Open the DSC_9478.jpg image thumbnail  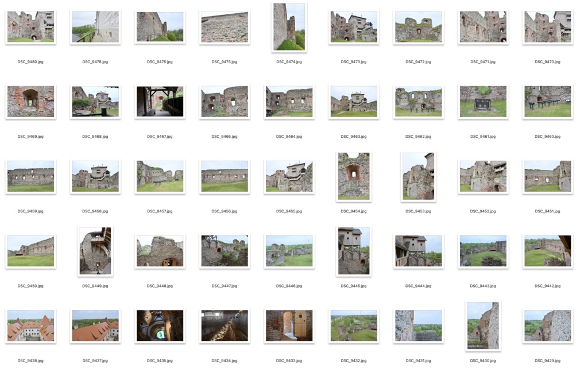95,26
